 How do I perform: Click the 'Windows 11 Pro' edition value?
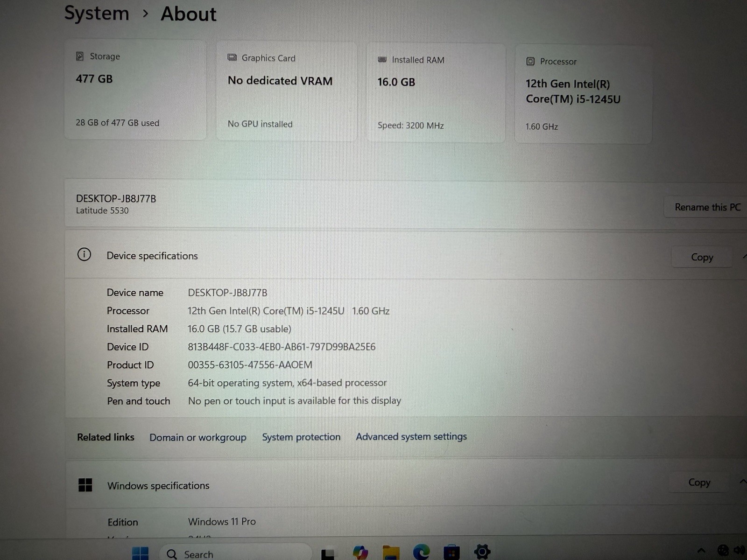pos(222,522)
